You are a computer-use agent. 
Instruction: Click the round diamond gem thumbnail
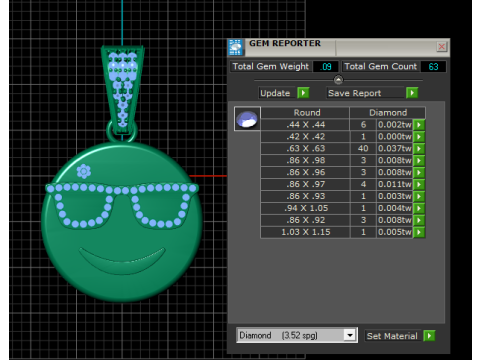tap(247, 119)
